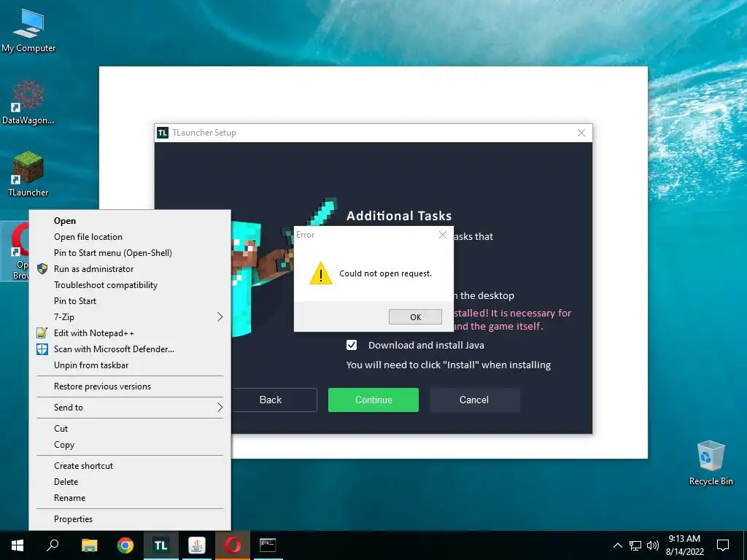Image resolution: width=747 pixels, height=560 pixels.
Task: Open Properties from context menu
Action: click(x=130, y=519)
